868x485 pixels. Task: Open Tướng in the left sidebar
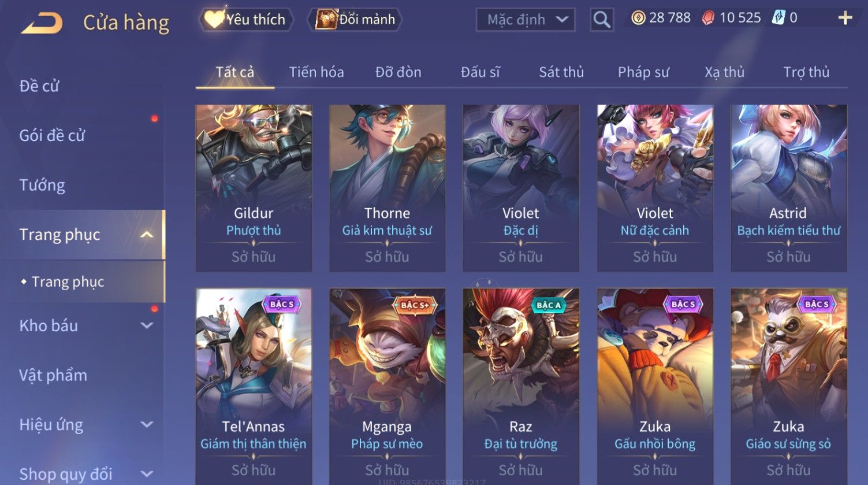(42, 185)
